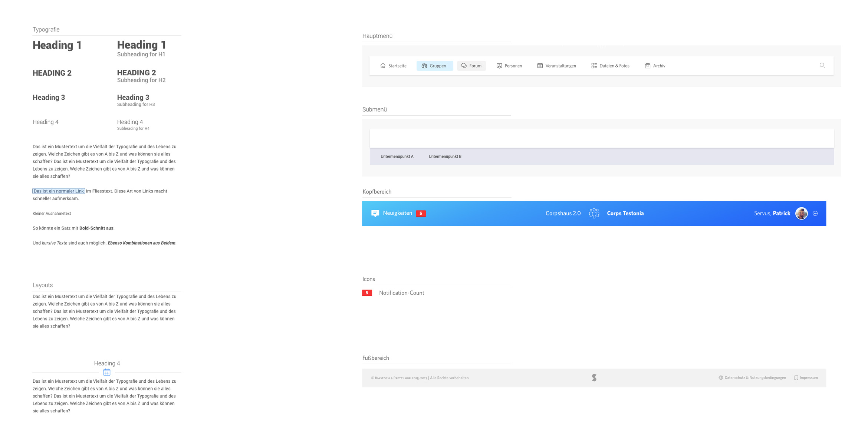Select the Gruppen menu item
This screenshot has height=445, width=868.
[x=434, y=66]
